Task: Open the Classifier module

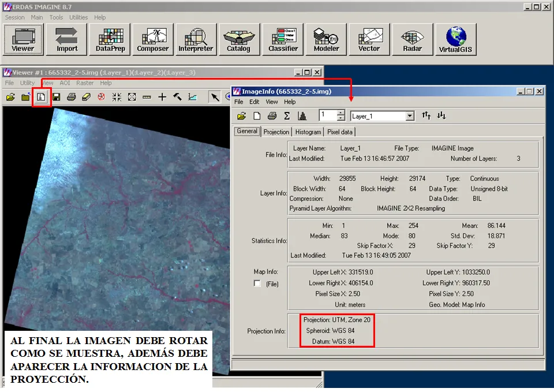Action: [283, 39]
